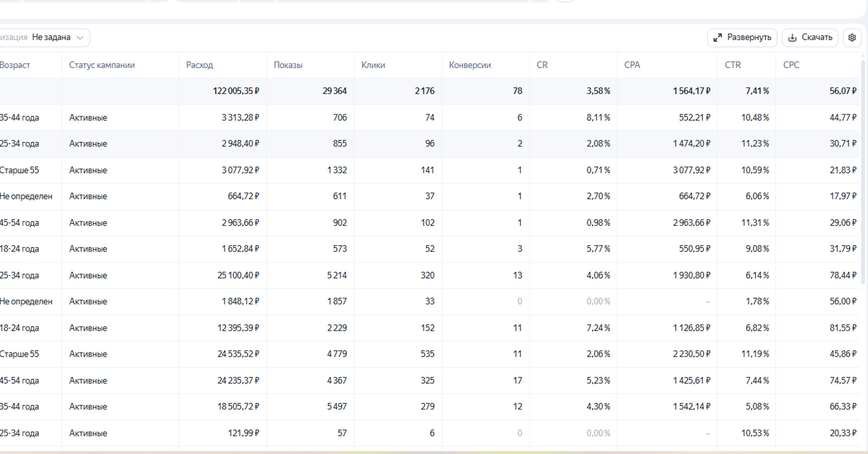Sort the table by Расход column
The width and height of the screenshot is (868, 454).
(x=199, y=65)
